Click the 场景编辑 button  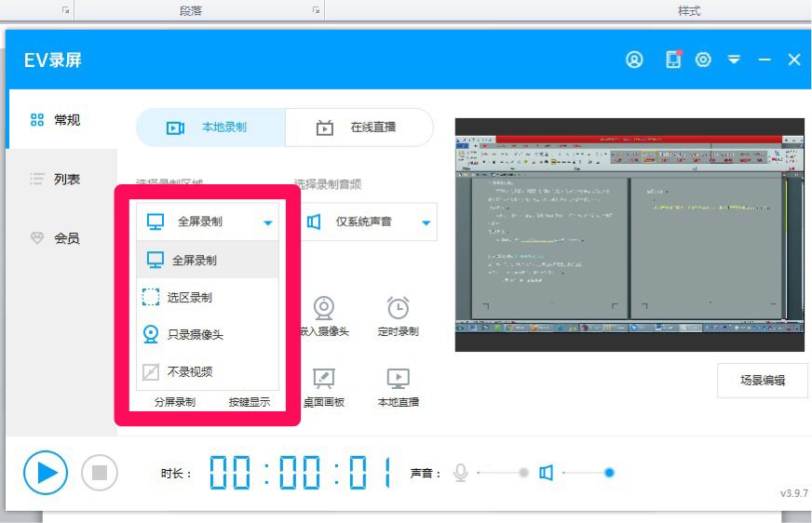pos(763,381)
